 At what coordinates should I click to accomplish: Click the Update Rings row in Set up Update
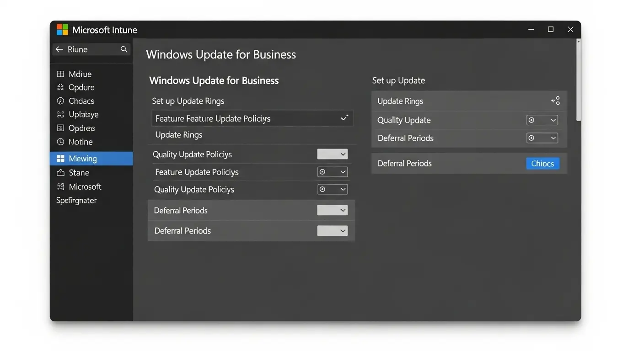[x=469, y=101]
